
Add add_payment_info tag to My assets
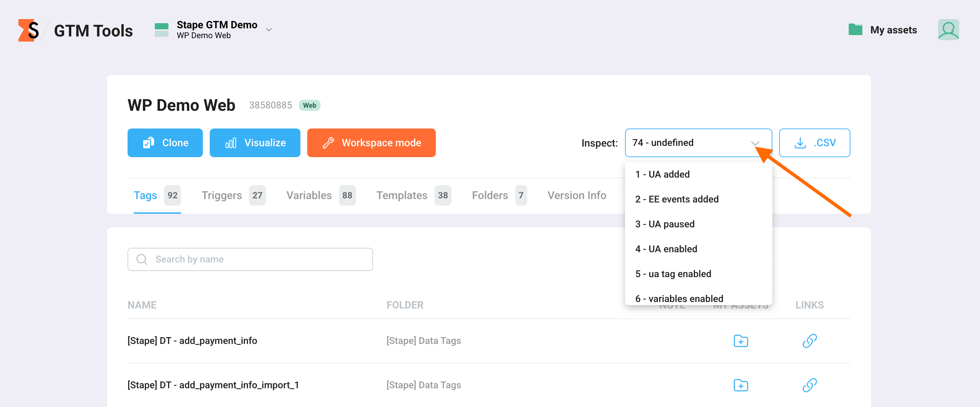(x=740, y=341)
